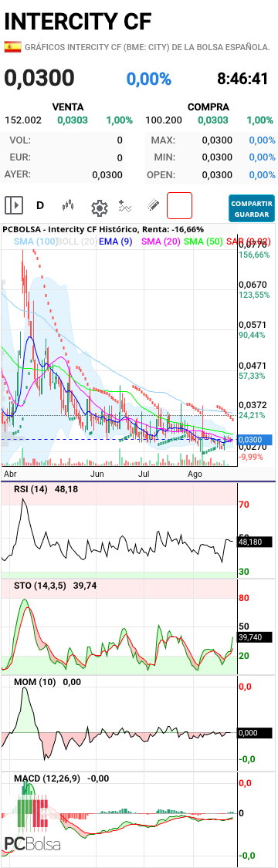Open the add indicators icon
The height and width of the screenshot is (868, 278).
tap(125, 206)
